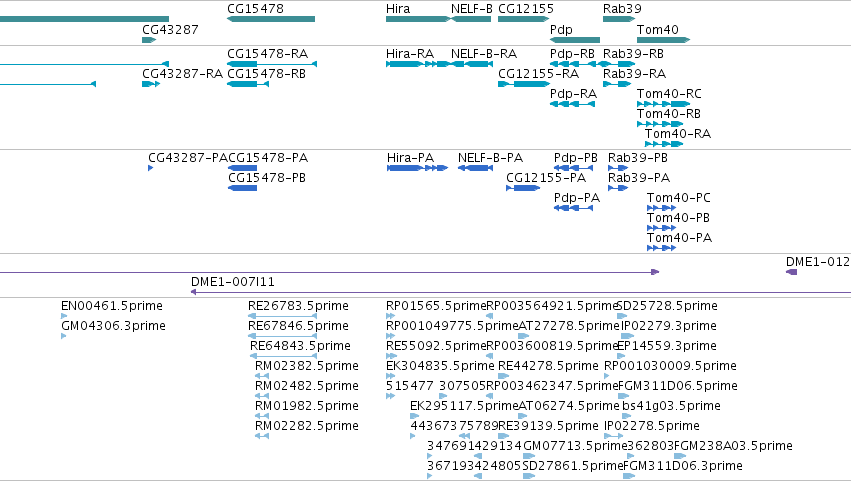Open the Tom40-RA transcript label
This screenshot has width=851, height=481.
click(x=678, y=134)
